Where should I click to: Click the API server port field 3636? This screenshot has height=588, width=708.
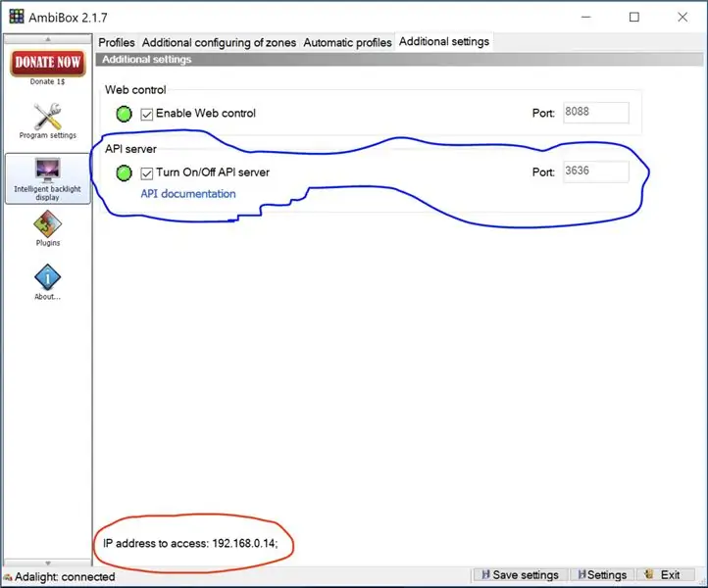coord(596,171)
